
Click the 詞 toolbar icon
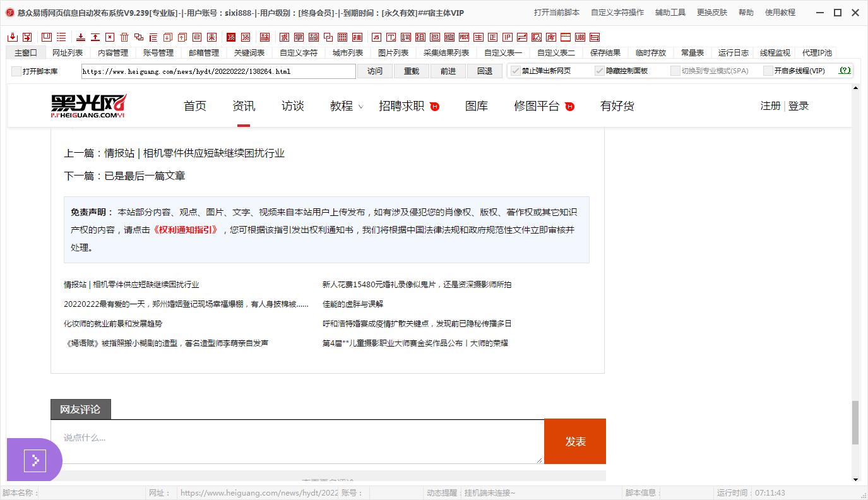(406, 37)
